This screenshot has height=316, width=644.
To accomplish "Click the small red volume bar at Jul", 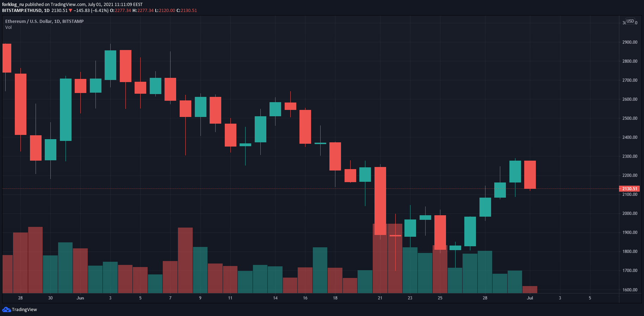I will pyautogui.click(x=530, y=290).
